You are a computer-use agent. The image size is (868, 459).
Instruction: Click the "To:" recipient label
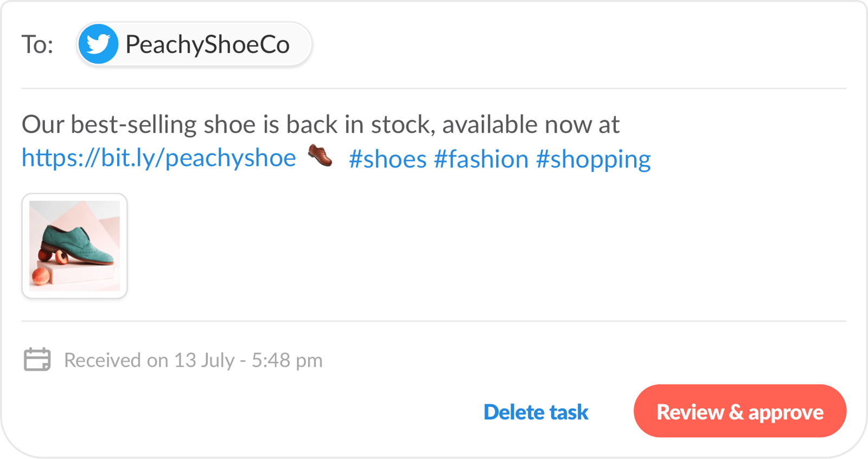(x=37, y=44)
